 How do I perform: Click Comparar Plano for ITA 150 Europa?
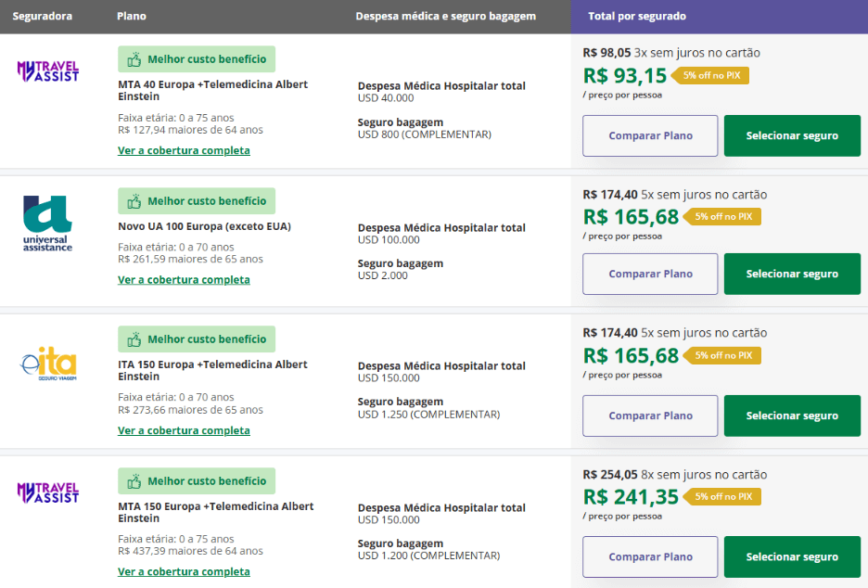(x=649, y=415)
